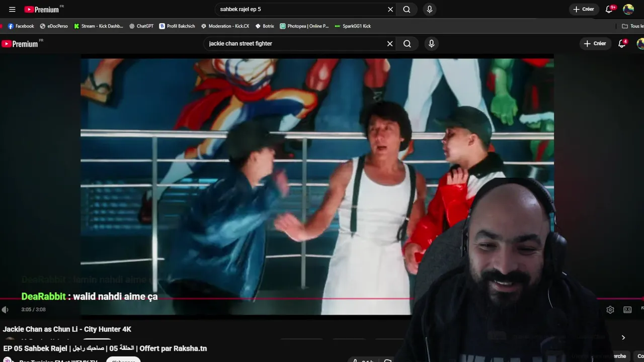Click title 'Jackie Chan as Chun Li - City Hunter 4K'
This screenshot has height=362, width=644.
67,329
